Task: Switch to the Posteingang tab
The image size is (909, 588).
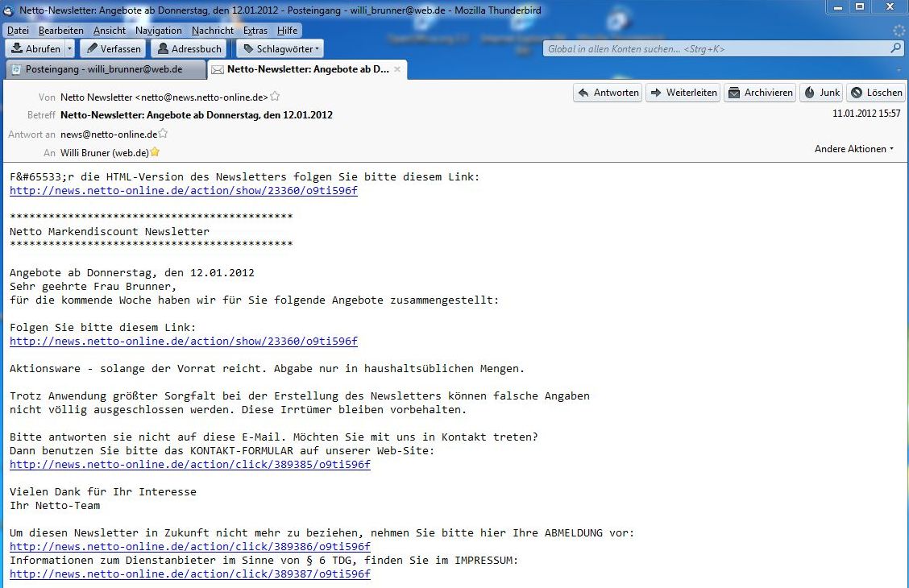Action: click(x=106, y=69)
